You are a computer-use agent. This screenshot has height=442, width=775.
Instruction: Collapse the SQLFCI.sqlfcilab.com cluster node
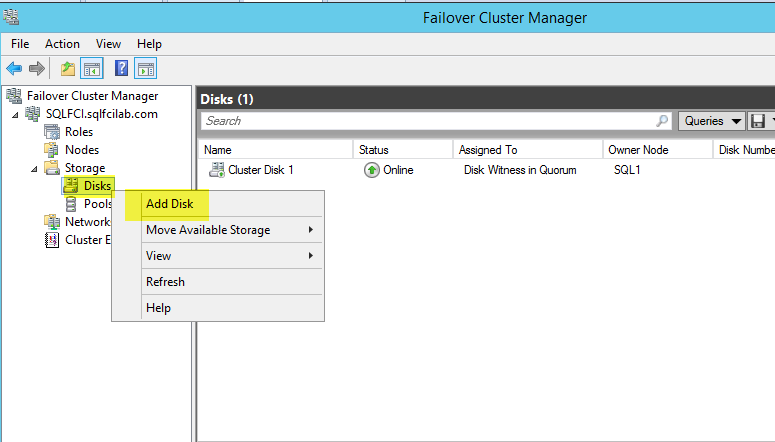click(15, 115)
